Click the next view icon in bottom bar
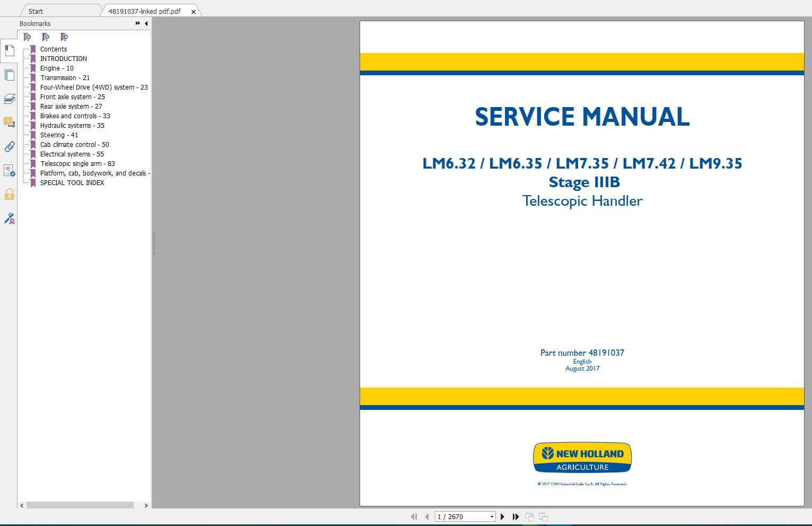The height and width of the screenshot is (526, 812). click(543, 516)
